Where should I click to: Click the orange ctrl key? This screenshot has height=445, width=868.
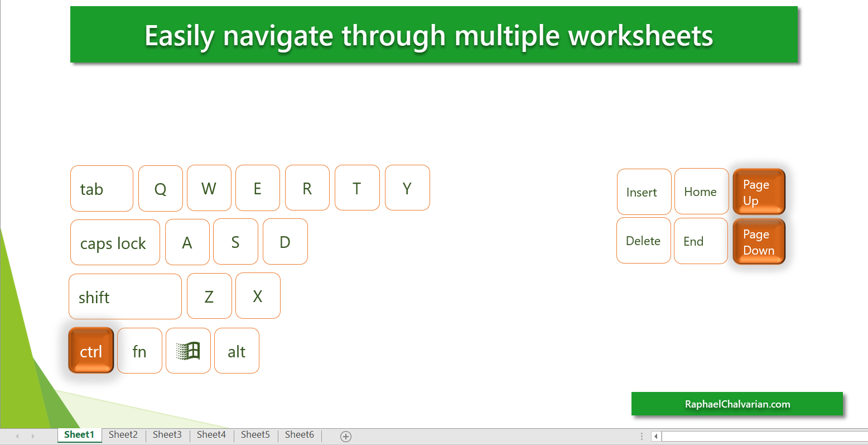[x=91, y=351]
